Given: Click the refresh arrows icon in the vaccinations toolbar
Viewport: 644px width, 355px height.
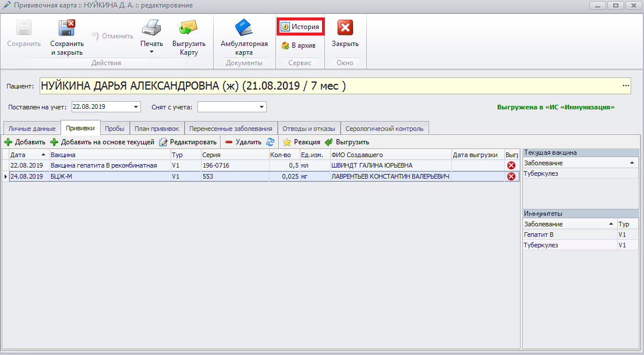Looking at the screenshot, I should pyautogui.click(x=270, y=142).
